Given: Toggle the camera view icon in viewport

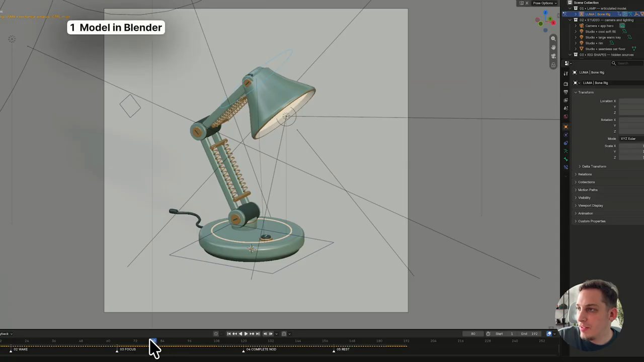Looking at the screenshot, I should [x=553, y=56].
